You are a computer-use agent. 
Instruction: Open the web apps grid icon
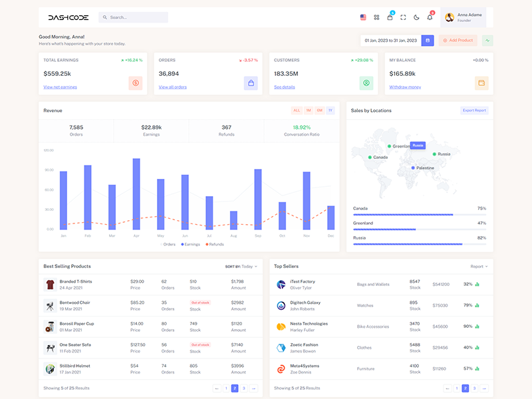(376, 17)
